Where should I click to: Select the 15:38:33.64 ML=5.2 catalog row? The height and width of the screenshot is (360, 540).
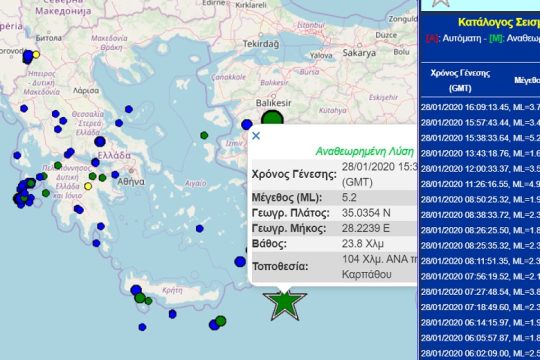click(480, 138)
